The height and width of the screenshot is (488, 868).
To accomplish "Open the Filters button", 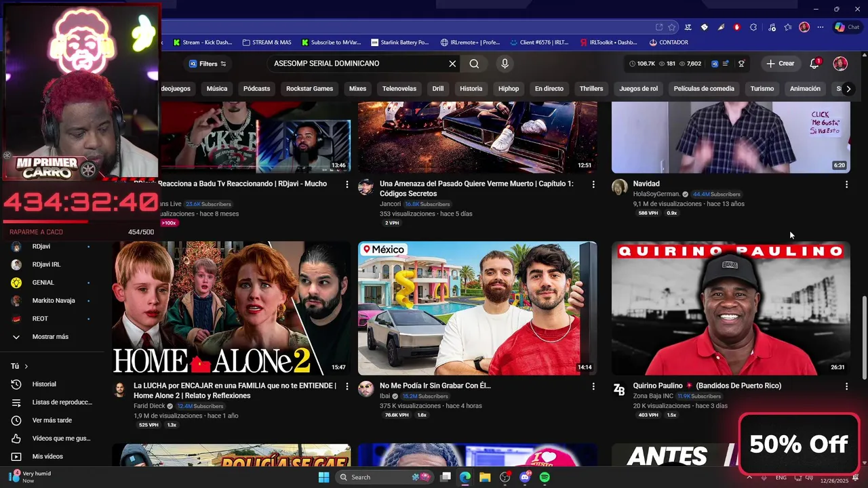I will 208,64.
